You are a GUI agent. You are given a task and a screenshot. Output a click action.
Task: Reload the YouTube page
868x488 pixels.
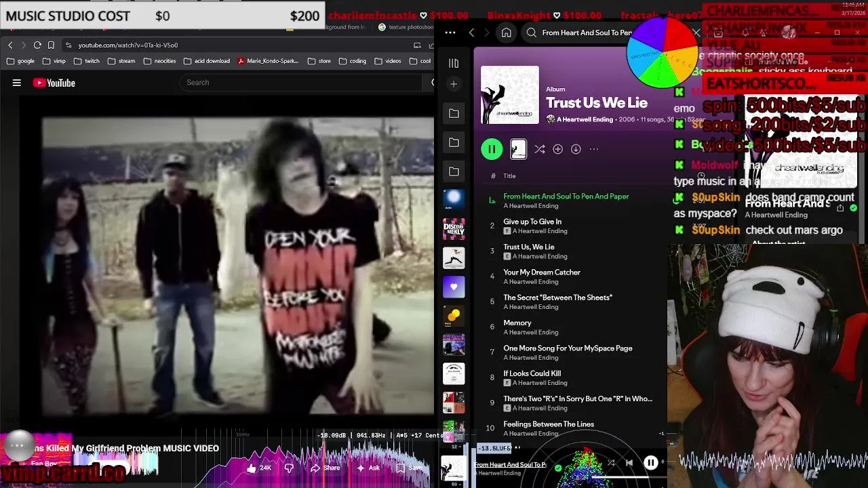click(x=37, y=45)
